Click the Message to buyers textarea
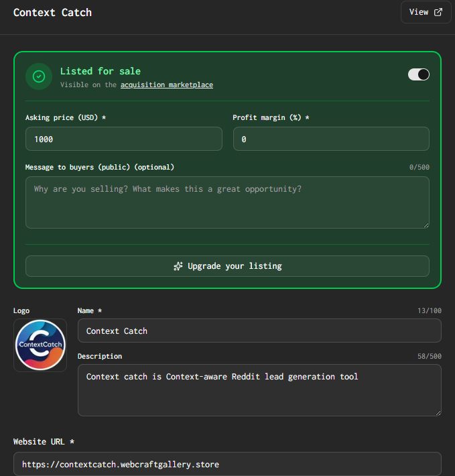Viewport: 455px width, 476px height. pyautogui.click(x=228, y=202)
